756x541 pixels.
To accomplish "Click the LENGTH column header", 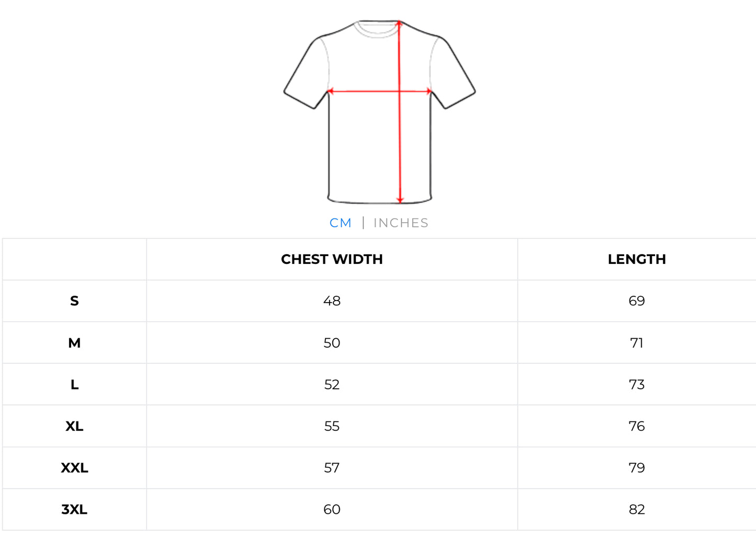I will pos(637,259).
